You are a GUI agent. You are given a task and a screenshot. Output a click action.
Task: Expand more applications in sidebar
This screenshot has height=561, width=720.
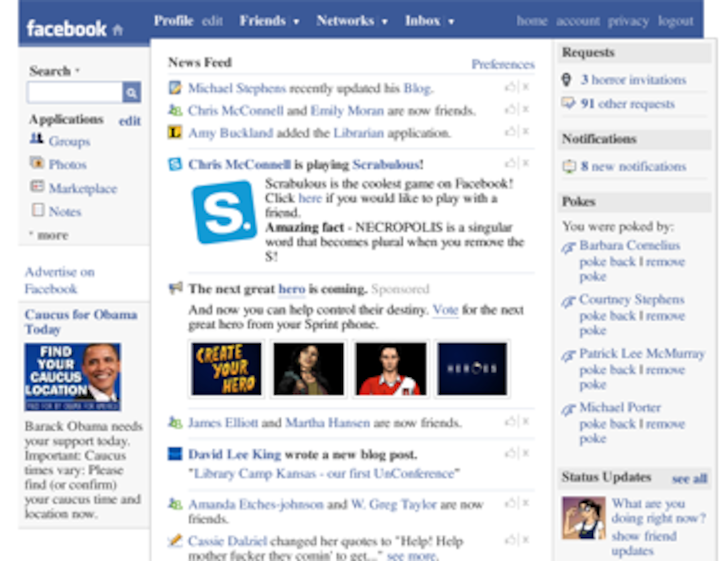[x=52, y=235]
